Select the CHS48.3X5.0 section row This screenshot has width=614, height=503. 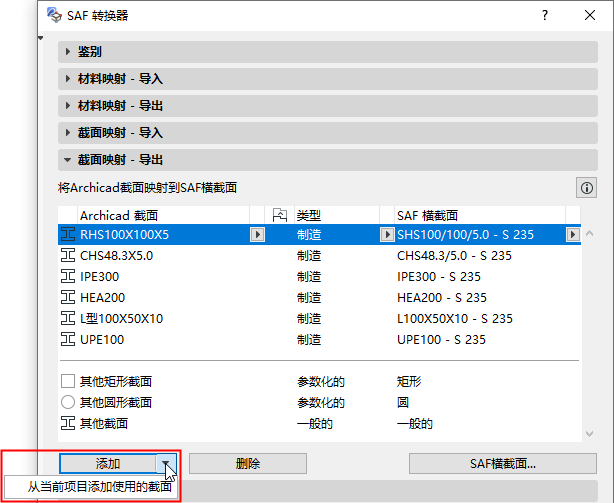click(x=319, y=256)
